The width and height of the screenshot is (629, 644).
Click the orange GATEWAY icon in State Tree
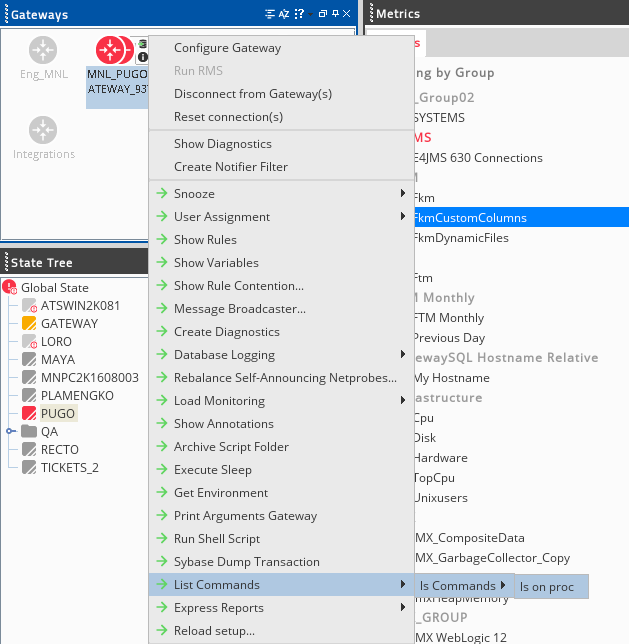(29, 324)
